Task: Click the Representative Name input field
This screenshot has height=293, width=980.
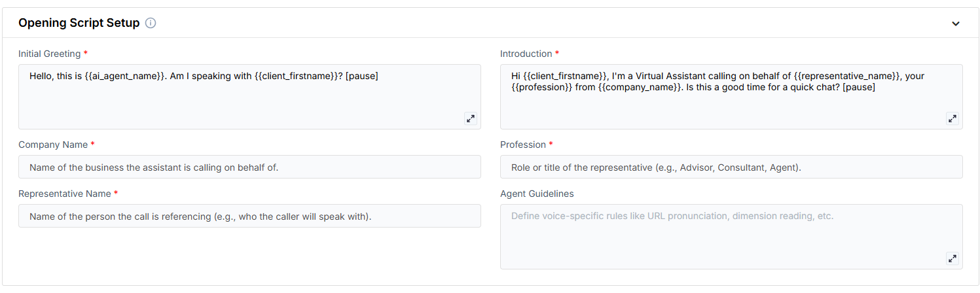Action: point(249,216)
